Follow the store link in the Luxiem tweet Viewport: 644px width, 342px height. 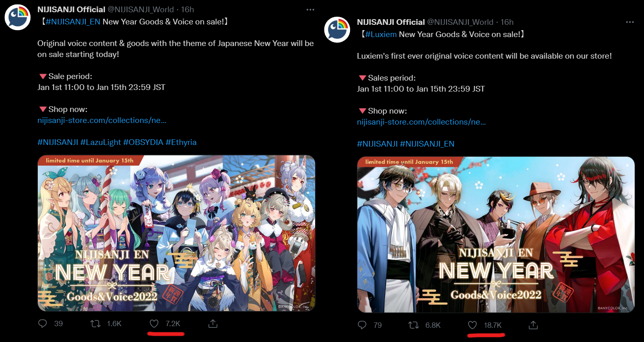coord(421,122)
